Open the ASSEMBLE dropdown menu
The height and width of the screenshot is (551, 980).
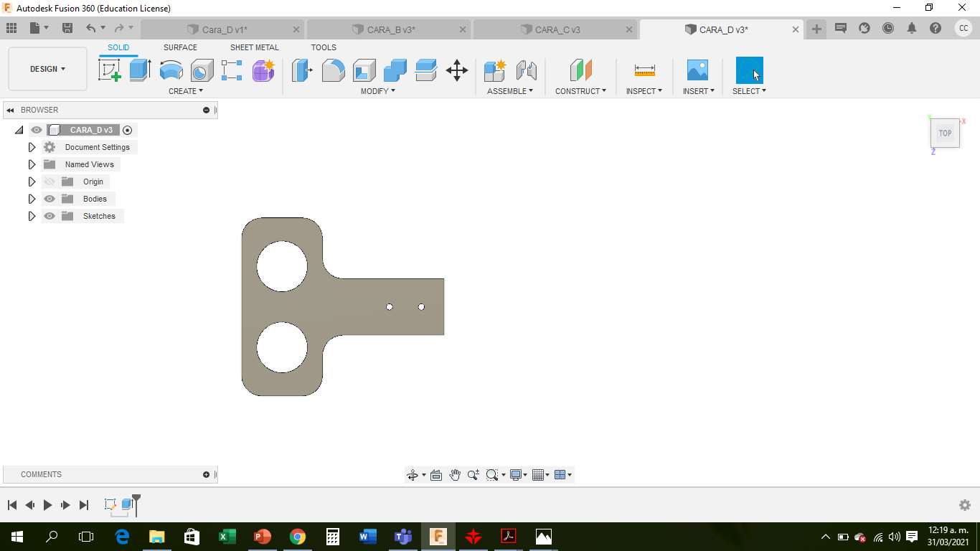pos(510,91)
